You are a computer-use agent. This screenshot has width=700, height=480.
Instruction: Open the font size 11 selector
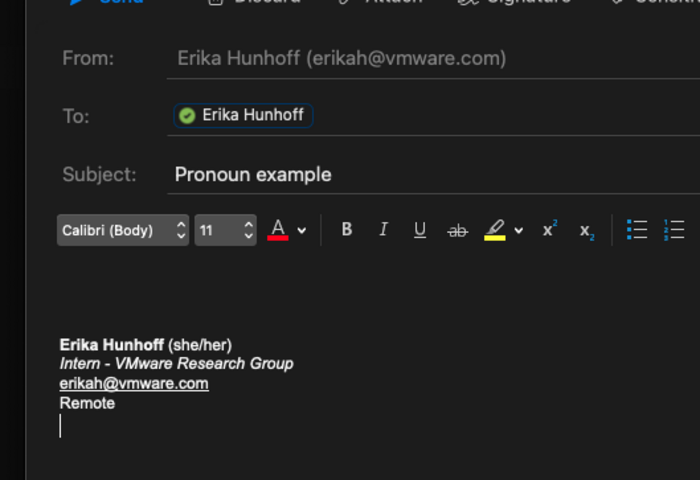coord(225,230)
